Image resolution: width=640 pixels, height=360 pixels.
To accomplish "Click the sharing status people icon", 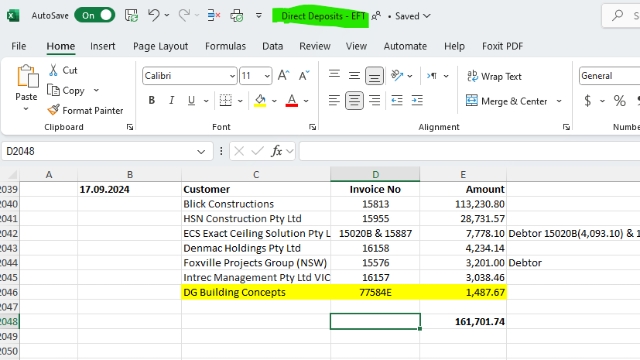I will pyautogui.click(x=376, y=16).
